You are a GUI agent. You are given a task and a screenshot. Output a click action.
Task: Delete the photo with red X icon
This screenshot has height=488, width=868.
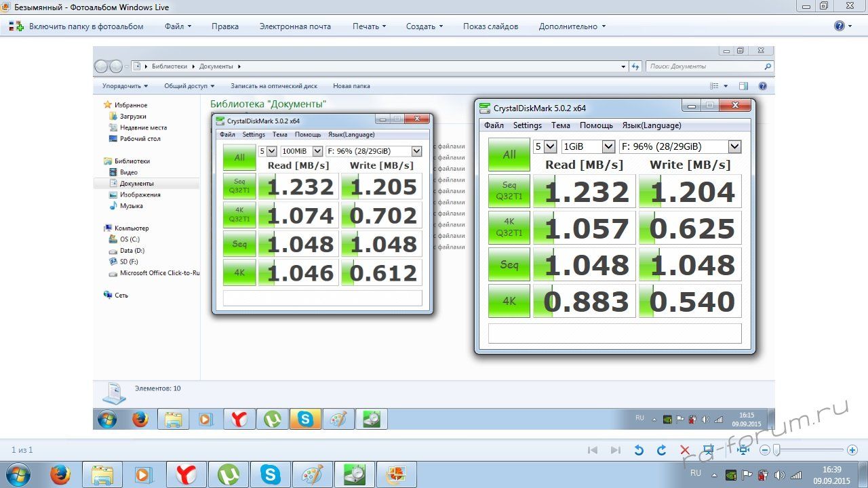coord(685,450)
